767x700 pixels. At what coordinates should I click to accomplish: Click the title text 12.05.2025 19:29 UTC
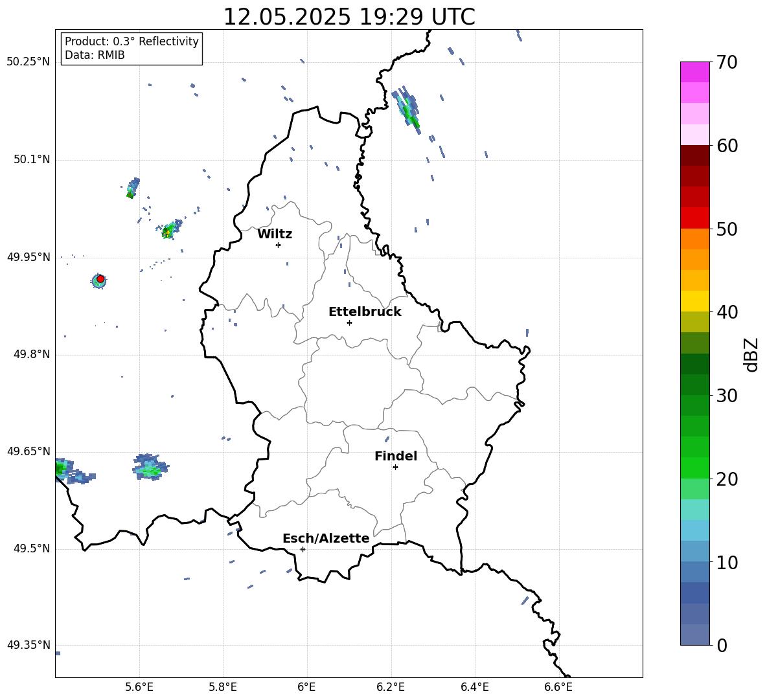click(349, 17)
